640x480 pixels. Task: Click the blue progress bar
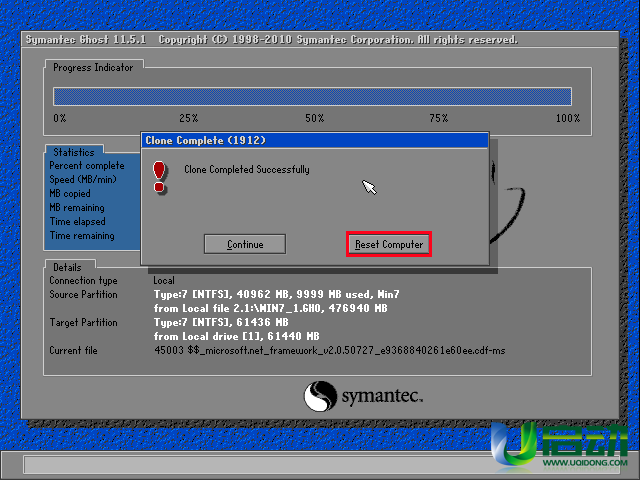tap(312, 96)
